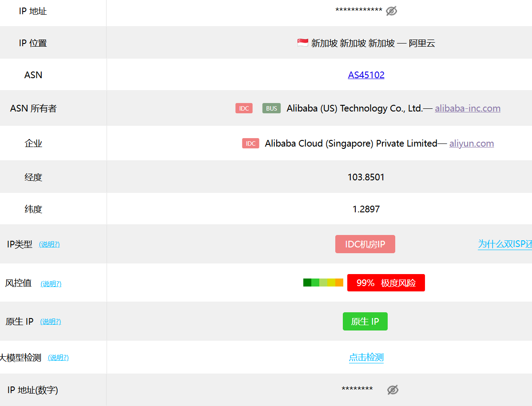The height and width of the screenshot is (406, 532).
Task: Click the longitude value 103.8501
Action: [x=366, y=177]
